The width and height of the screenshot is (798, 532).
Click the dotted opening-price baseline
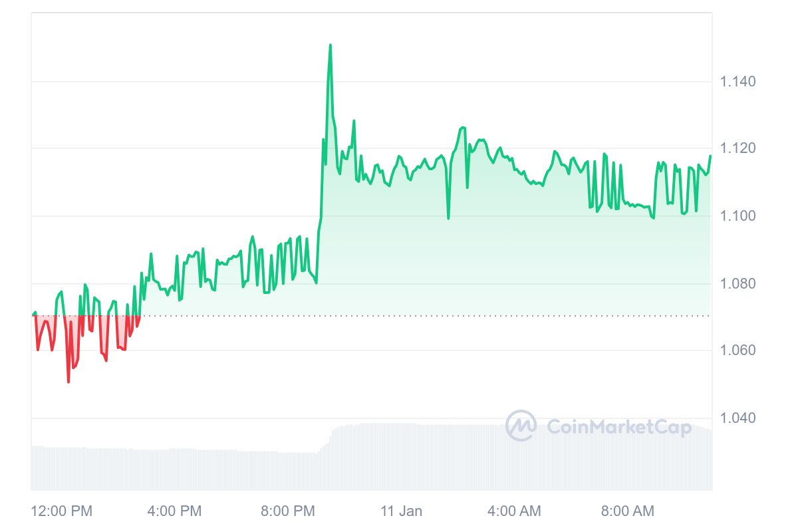point(399,316)
